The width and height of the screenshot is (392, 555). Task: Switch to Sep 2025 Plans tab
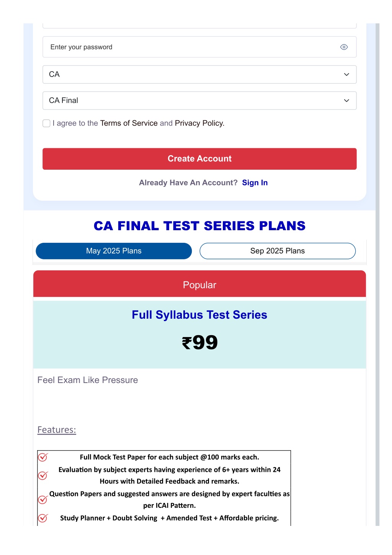(278, 251)
